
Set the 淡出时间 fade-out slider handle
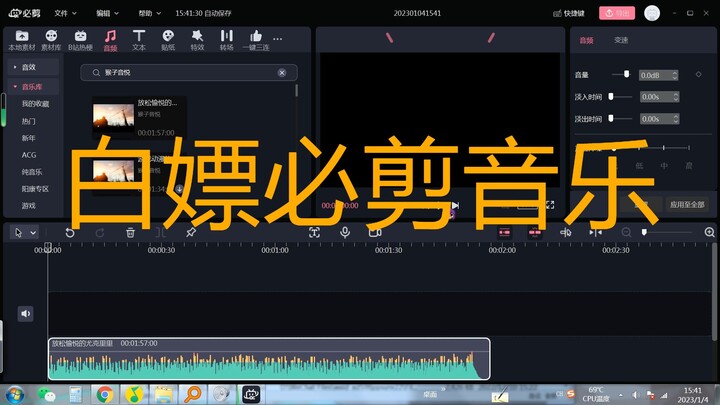coord(611,118)
